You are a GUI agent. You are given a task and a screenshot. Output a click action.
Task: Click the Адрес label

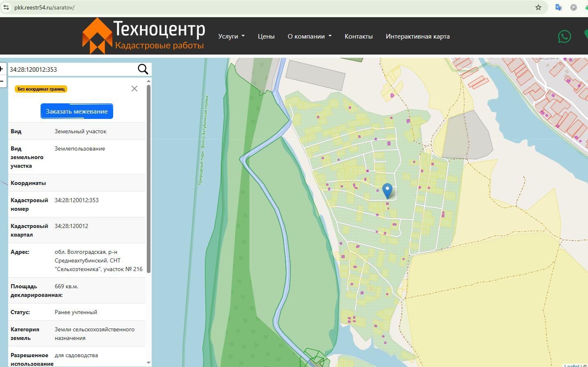pos(20,252)
